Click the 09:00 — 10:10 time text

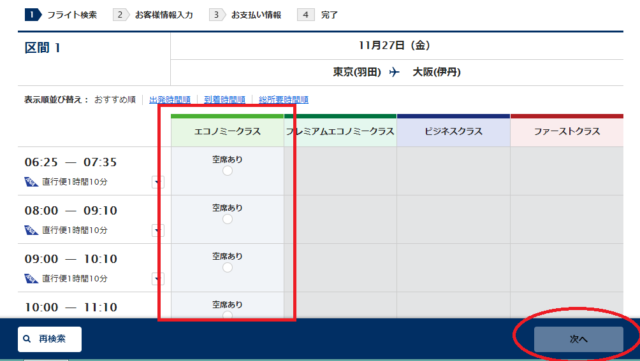click(71, 259)
